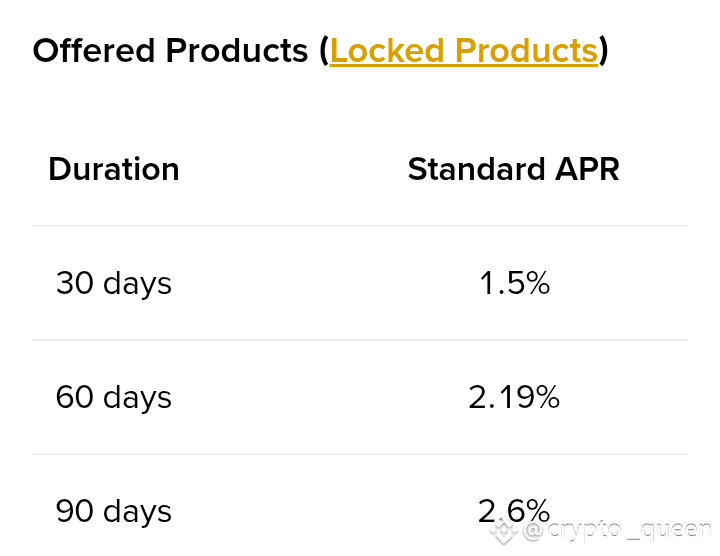Click the 2.19% APR value
Image resolution: width=720 pixels, height=556 pixels.
514,397
